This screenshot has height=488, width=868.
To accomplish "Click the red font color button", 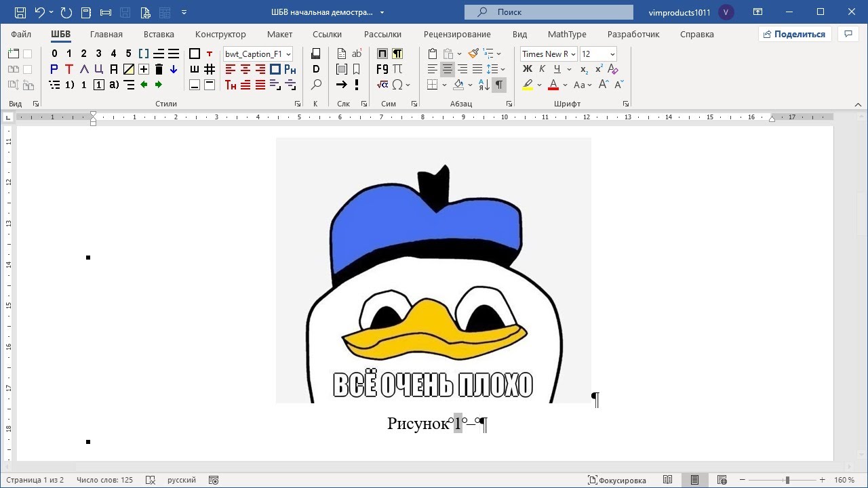I will click(553, 85).
